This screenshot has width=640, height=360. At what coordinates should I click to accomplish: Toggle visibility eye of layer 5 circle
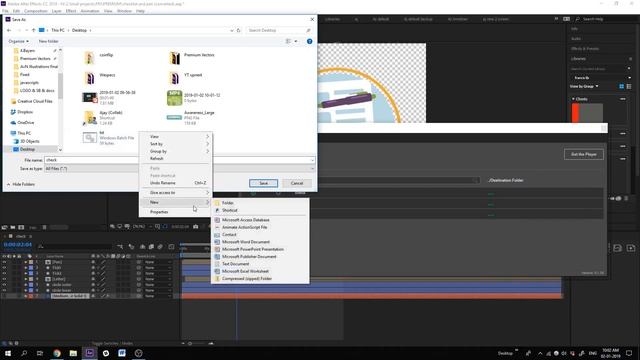tap(4, 284)
